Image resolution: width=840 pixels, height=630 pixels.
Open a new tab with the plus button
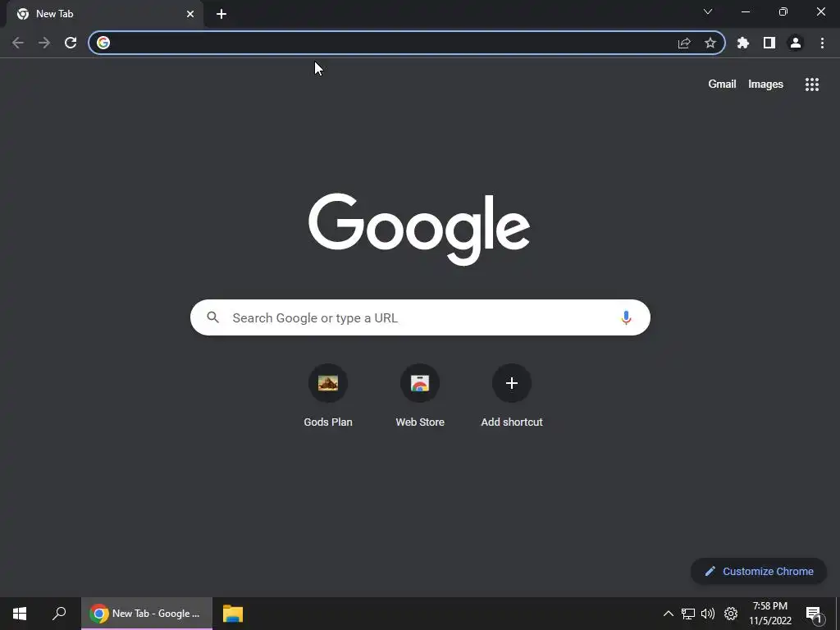point(221,14)
